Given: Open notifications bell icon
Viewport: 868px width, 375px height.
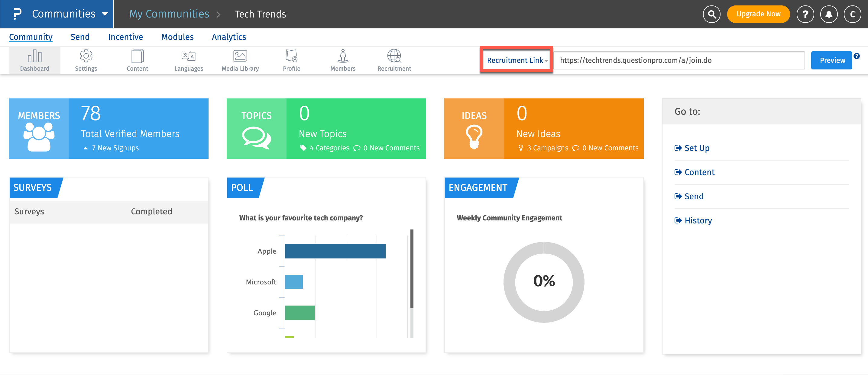Looking at the screenshot, I should [x=829, y=14].
